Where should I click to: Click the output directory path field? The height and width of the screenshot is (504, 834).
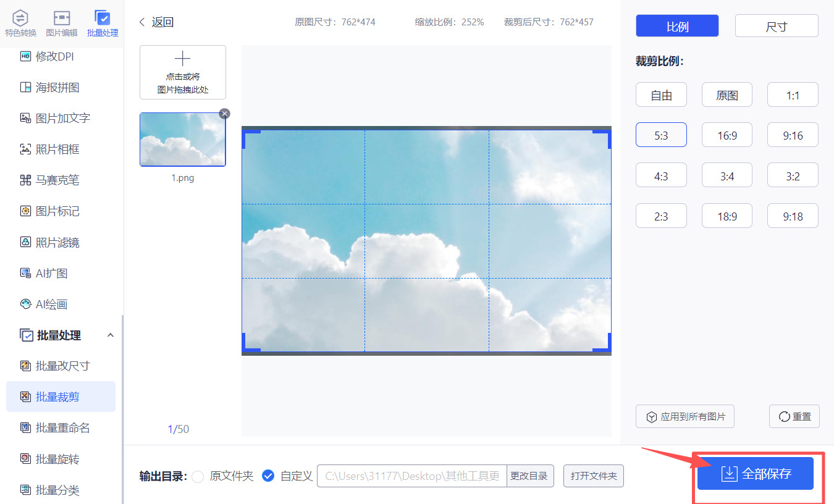pos(412,476)
